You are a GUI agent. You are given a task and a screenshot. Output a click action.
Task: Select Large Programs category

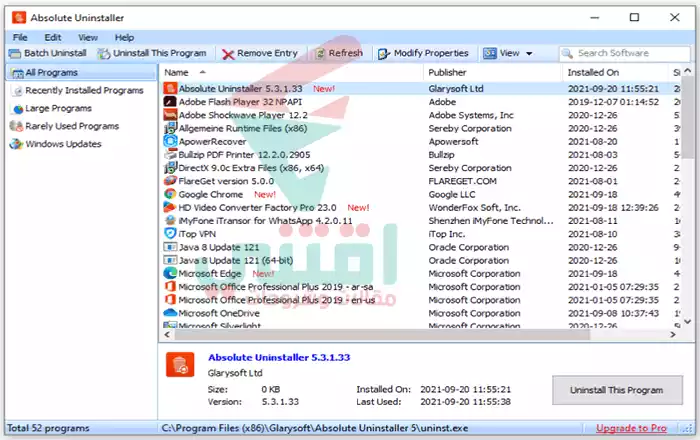point(58,108)
